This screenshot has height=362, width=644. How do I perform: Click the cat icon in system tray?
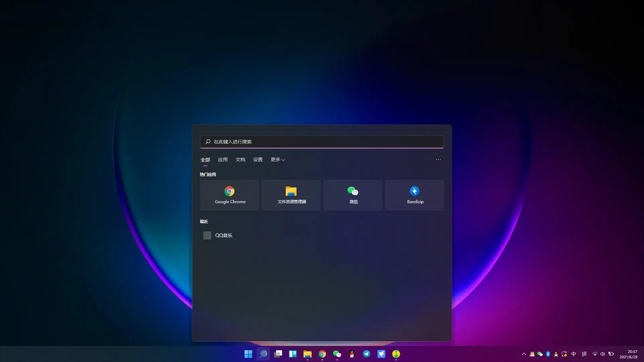pos(532,354)
